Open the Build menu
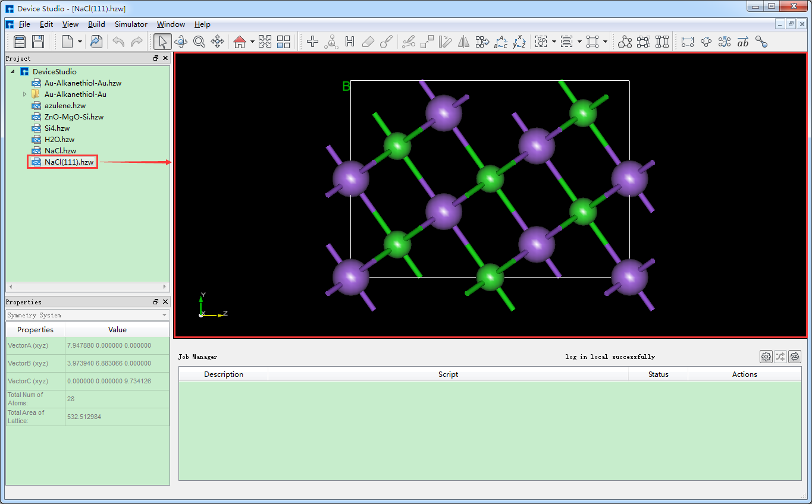This screenshot has width=812, height=504. (96, 24)
